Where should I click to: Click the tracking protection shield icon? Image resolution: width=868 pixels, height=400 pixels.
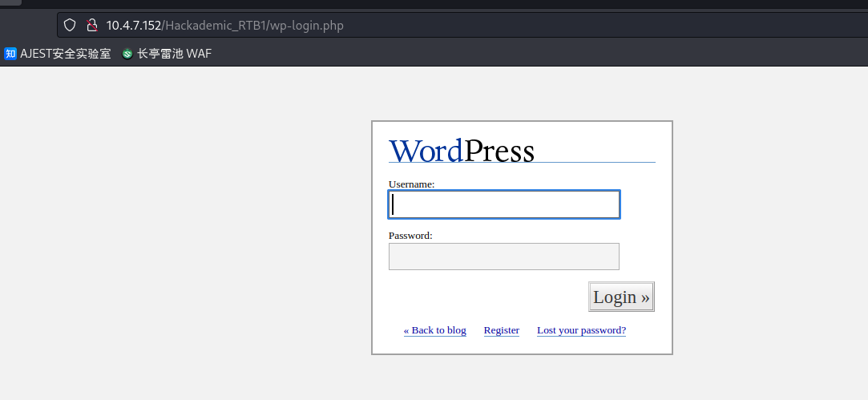[x=69, y=25]
